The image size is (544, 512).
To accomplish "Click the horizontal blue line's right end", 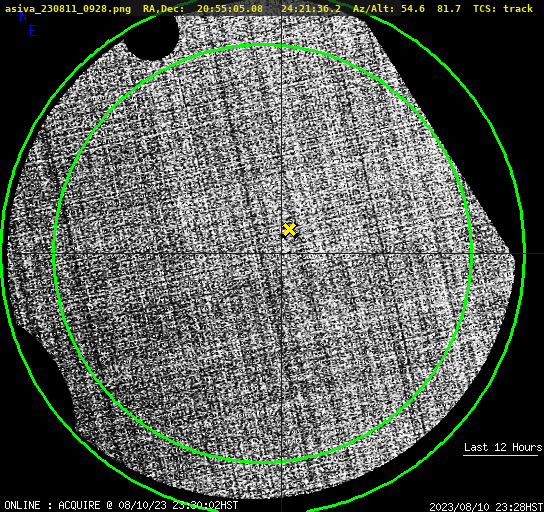I will tap(539, 254).
